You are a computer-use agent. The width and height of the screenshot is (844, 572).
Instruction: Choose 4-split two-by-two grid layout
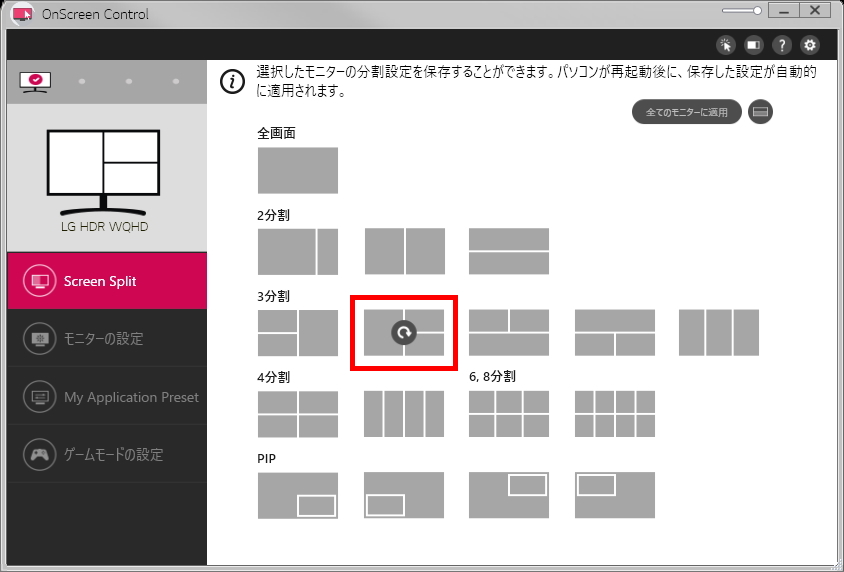pos(298,414)
